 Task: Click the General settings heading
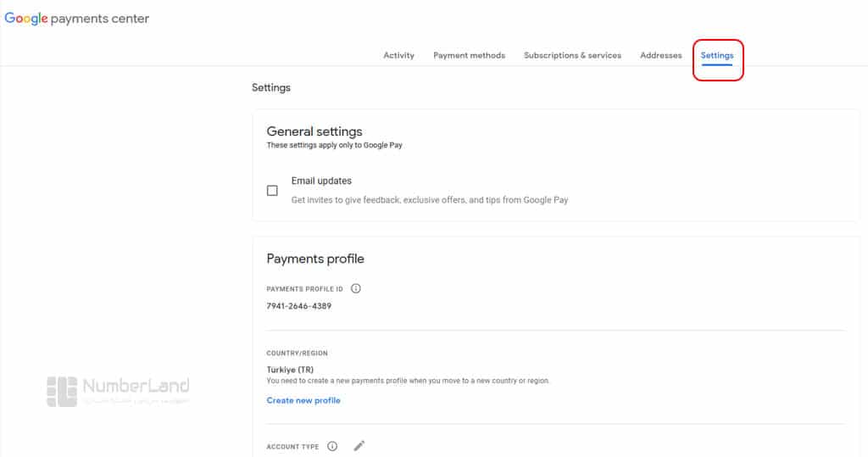(314, 131)
